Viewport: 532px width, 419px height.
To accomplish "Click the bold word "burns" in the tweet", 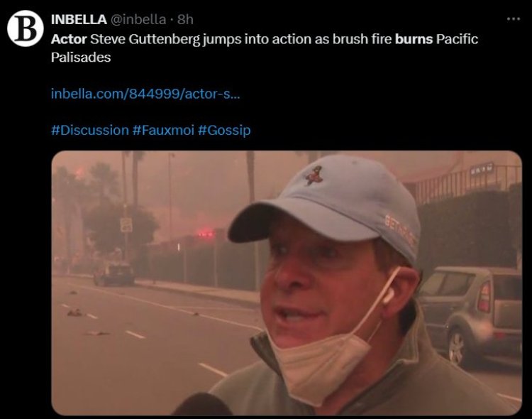I will pyautogui.click(x=414, y=39).
